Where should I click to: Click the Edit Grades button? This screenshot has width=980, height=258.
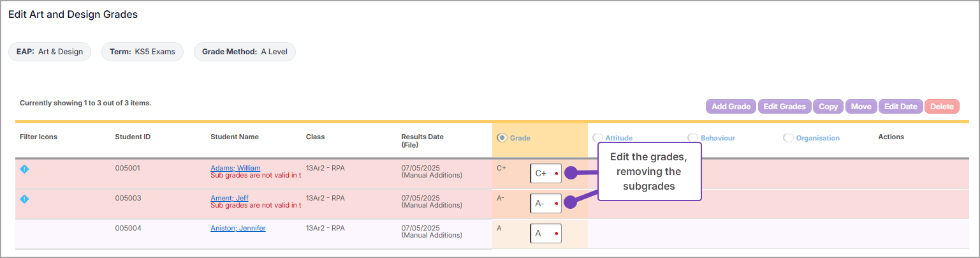tap(784, 107)
